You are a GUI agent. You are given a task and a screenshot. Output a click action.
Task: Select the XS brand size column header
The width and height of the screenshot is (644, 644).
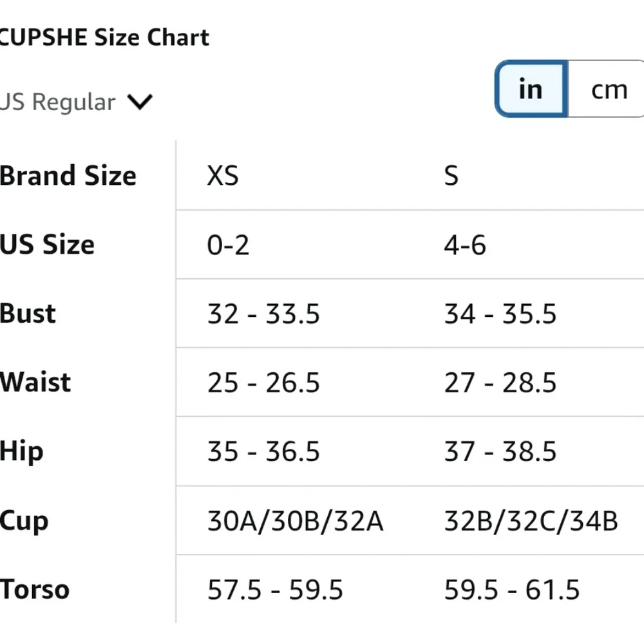[x=223, y=176]
